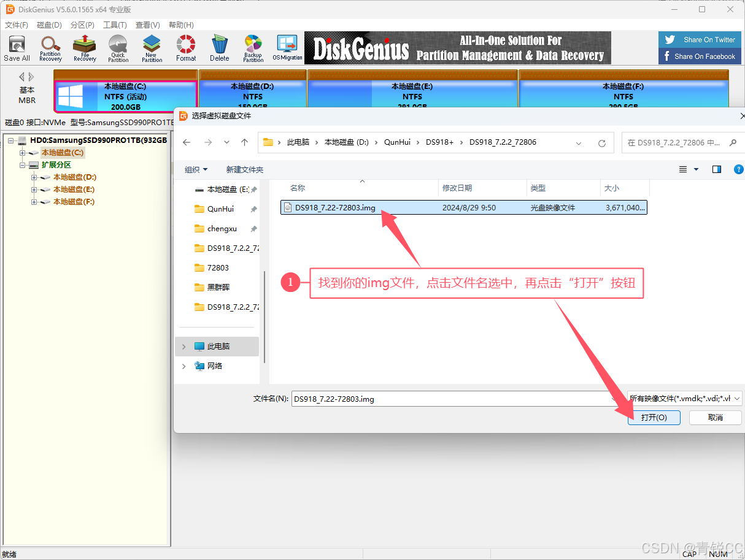Click DS918+ in the address path
The width and height of the screenshot is (745, 560).
tap(439, 142)
